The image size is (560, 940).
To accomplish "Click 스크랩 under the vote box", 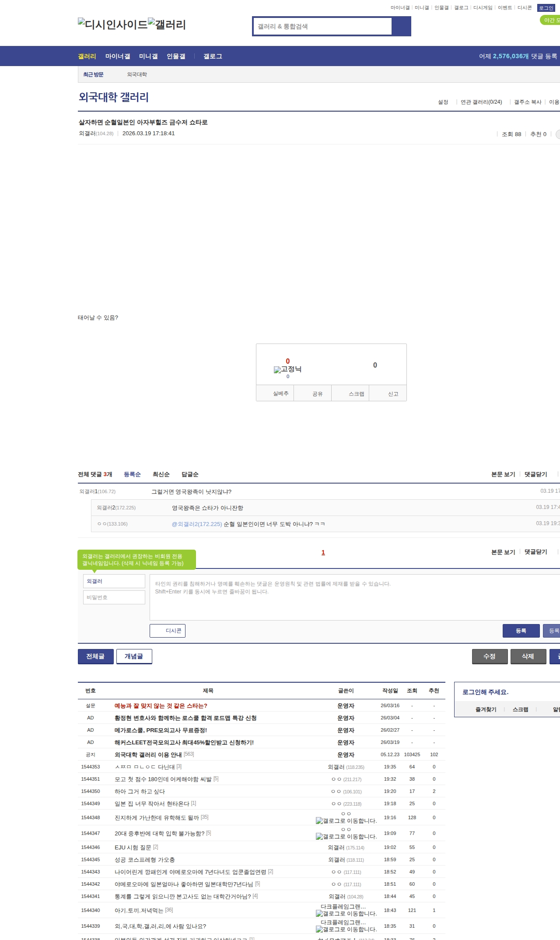I will tap(350, 393).
